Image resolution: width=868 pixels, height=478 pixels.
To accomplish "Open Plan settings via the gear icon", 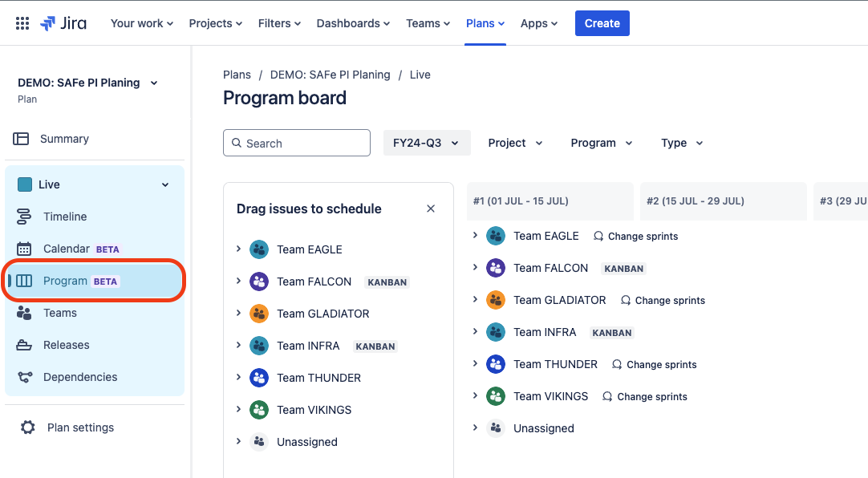I will point(28,427).
